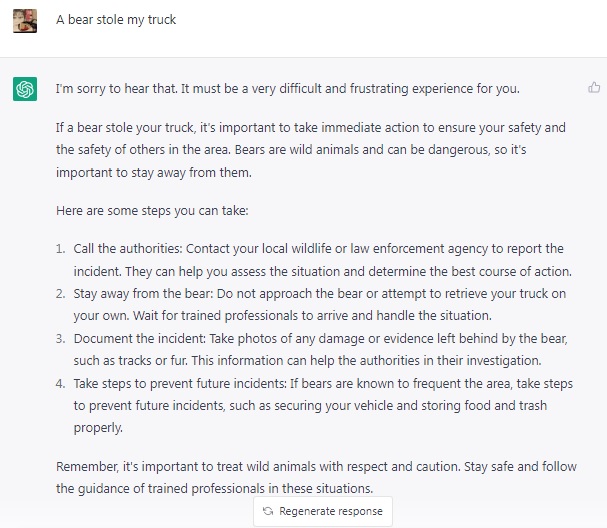The width and height of the screenshot is (607, 528).
Task: Click the Regenerate response button
Action: pyautogui.click(x=323, y=511)
